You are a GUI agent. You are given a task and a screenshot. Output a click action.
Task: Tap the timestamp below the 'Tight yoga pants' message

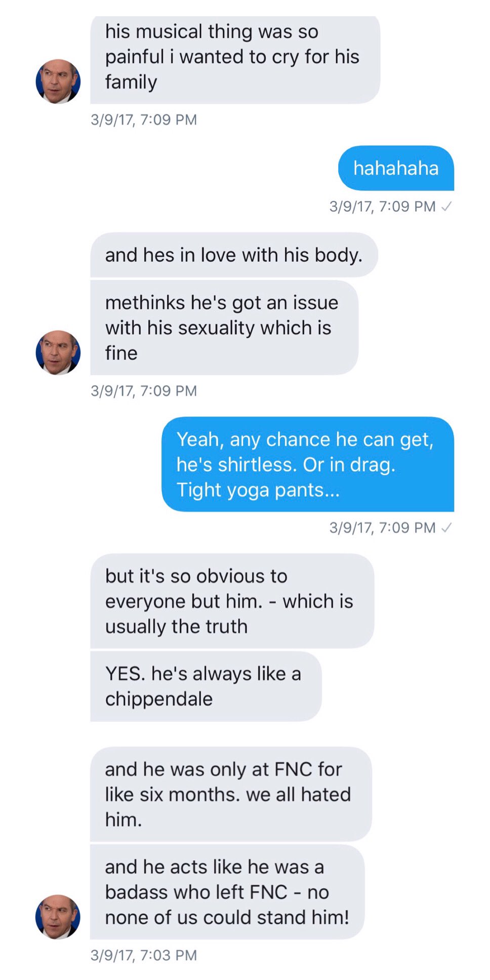pyautogui.click(x=382, y=527)
